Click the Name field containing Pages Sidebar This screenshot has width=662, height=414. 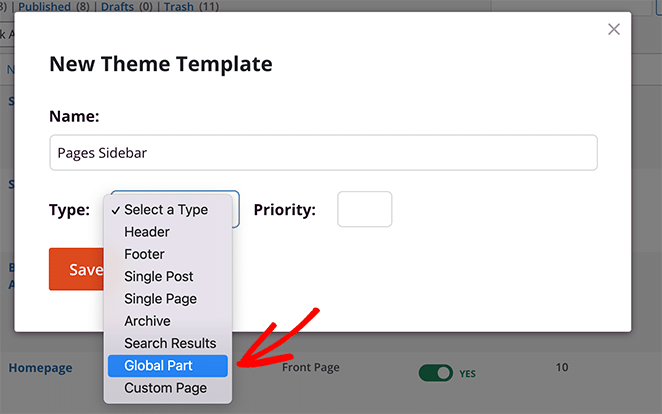coord(323,153)
